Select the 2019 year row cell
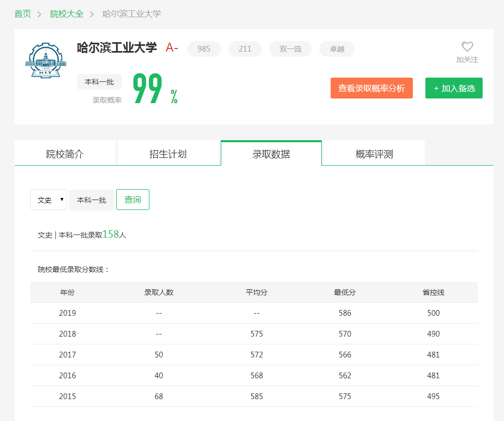Image resolution: width=504 pixels, height=421 pixels. [x=68, y=313]
